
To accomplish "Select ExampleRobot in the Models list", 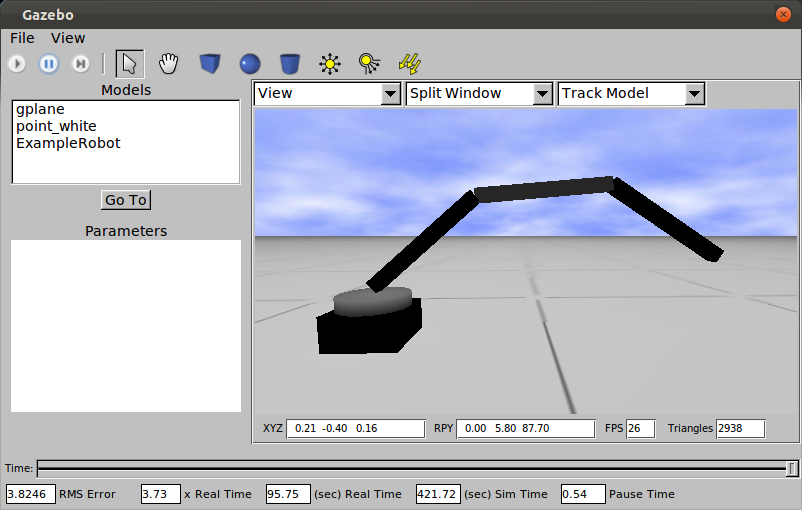I will pyautogui.click(x=68, y=143).
